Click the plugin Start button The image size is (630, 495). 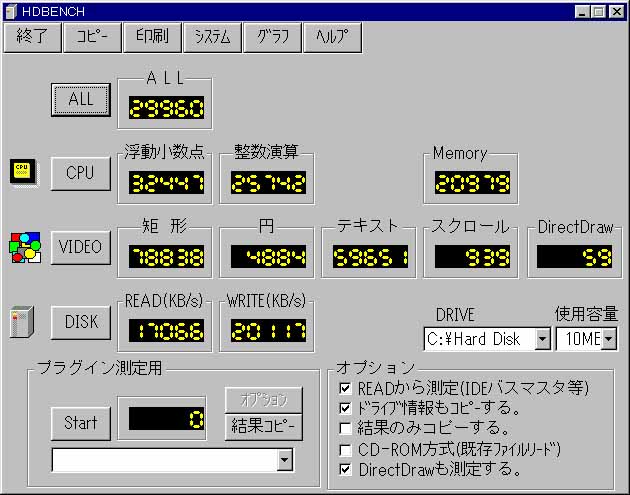[81, 423]
